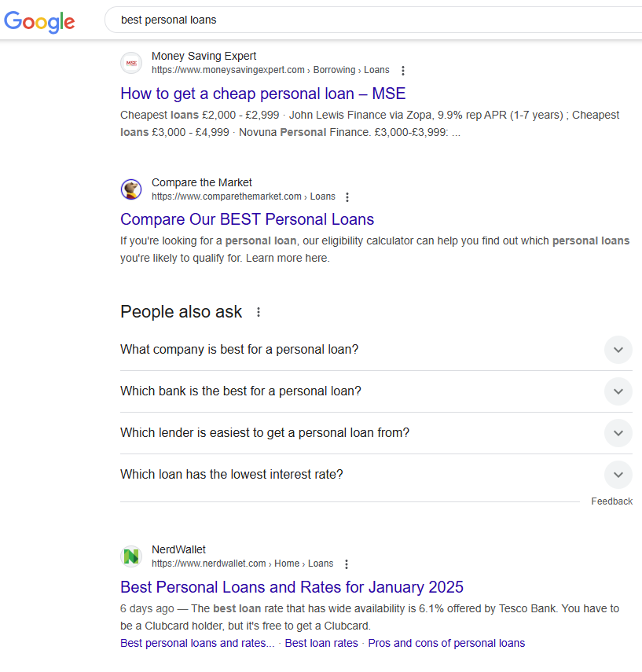Image resolution: width=642 pixels, height=672 pixels.
Task: Click the Money Saving Expert favicon
Action: pyautogui.click(x=131, y=63)
